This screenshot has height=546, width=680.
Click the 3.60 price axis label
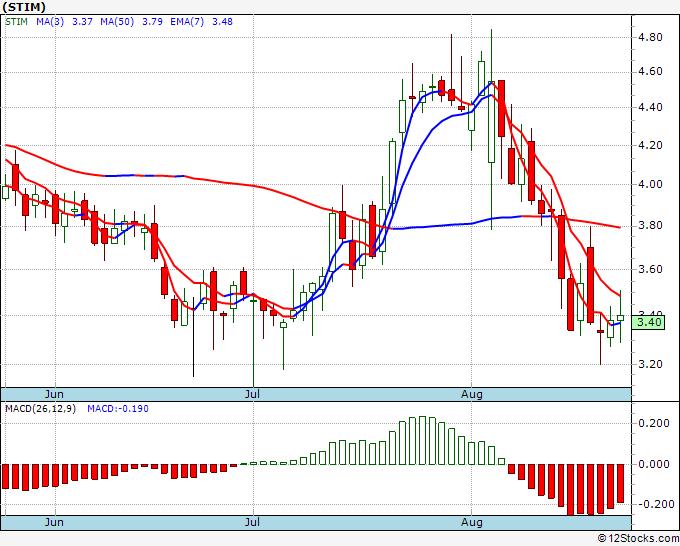[650, 269]
